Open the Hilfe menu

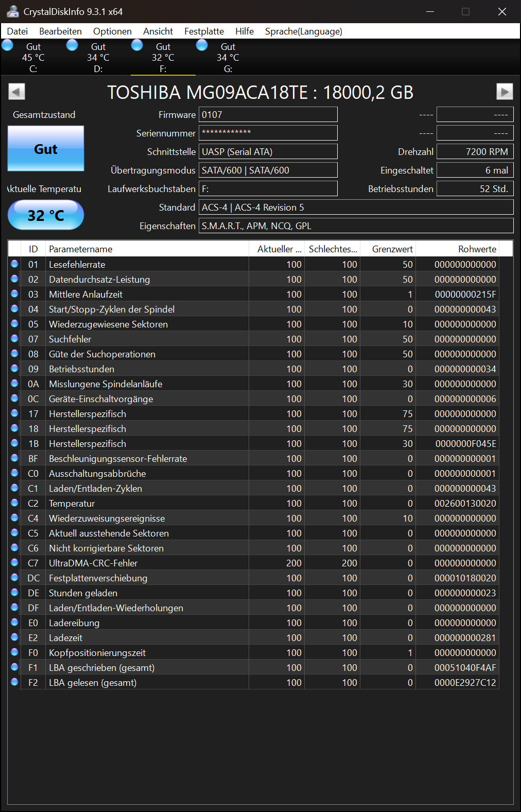click(245, 31)
